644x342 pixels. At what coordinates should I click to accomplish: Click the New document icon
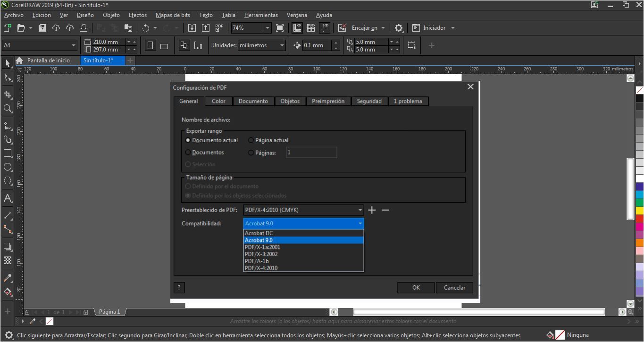8,28
